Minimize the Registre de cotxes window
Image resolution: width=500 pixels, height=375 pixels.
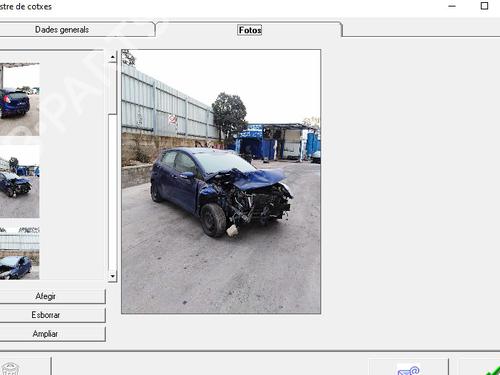452,6
